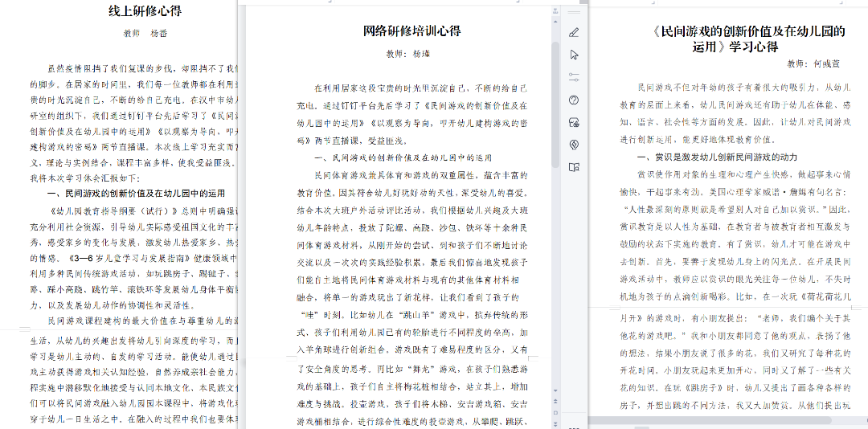Open the question-mark help icon in sidebar
Image resolution: width=868 pixels, height=429 pixels.
pos(574,100)
